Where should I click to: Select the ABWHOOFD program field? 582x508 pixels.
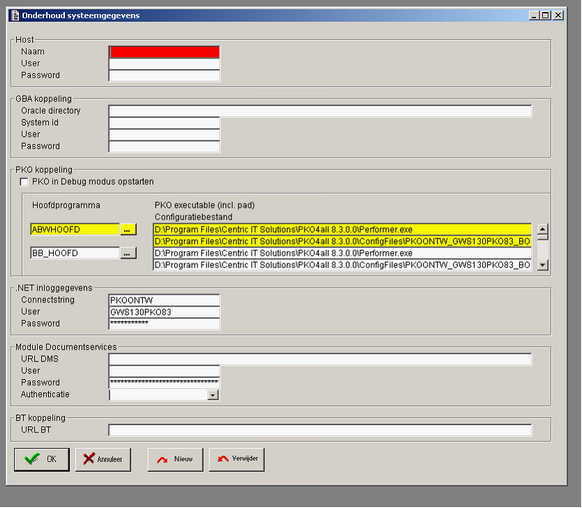click(x=75, y=230)
